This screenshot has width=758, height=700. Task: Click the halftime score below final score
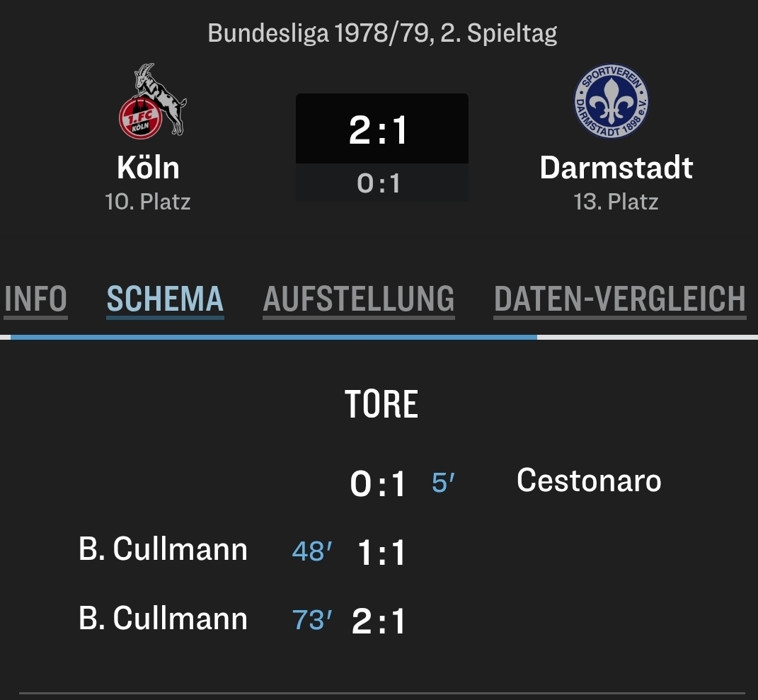tap(379, 184)
